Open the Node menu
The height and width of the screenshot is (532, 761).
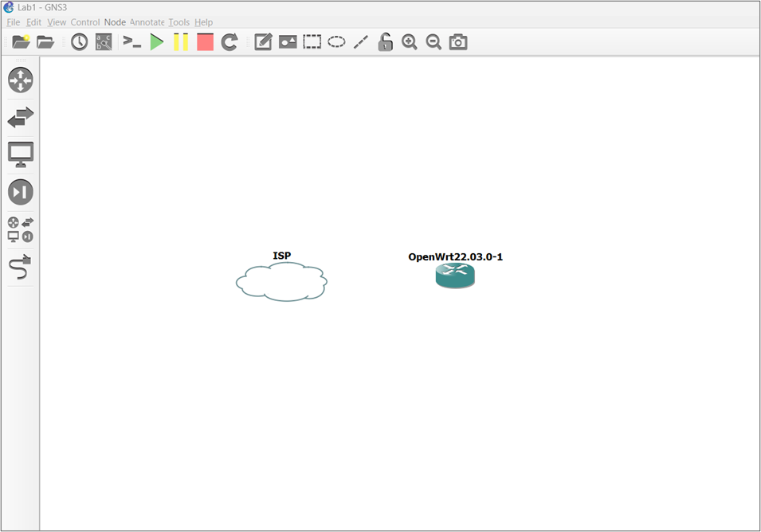pyautogui.click(x=115, y=22)
